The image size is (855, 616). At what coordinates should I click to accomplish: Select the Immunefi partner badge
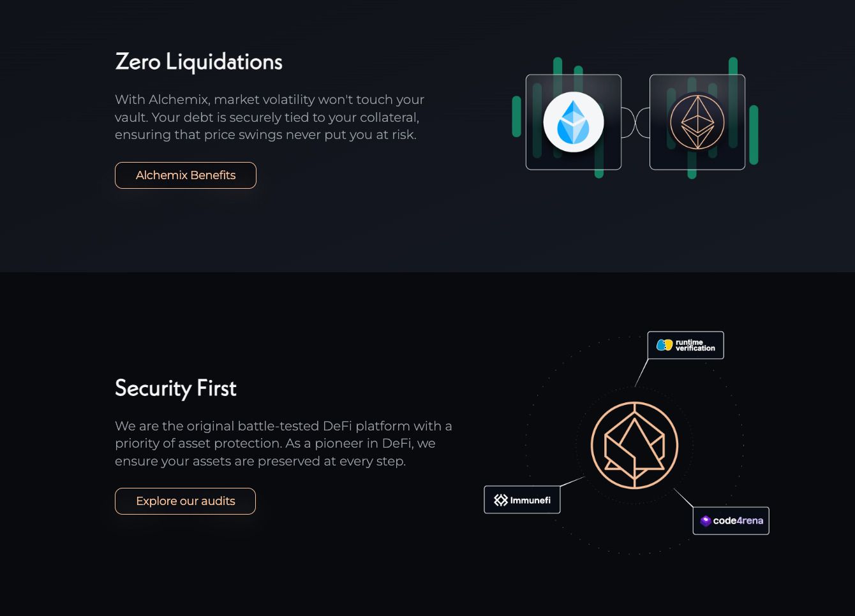[x=522, y=499]
